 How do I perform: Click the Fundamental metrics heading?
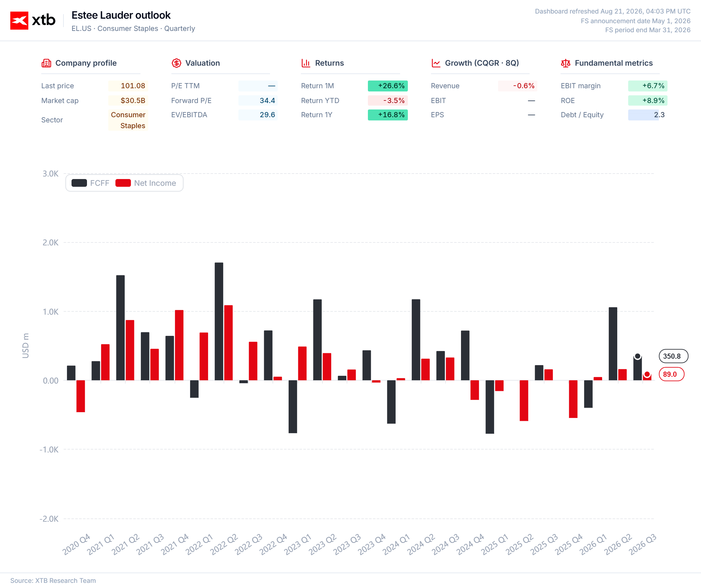click(x=614, y=63)
